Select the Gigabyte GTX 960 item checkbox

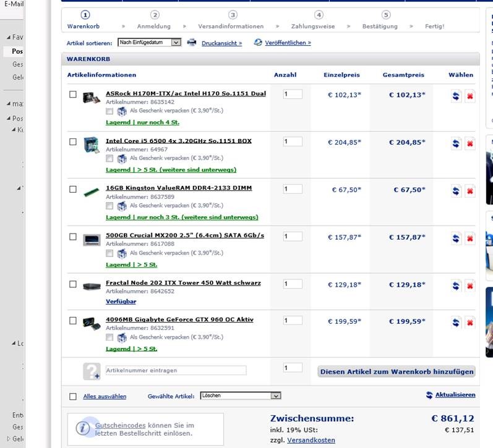point(72,321)
